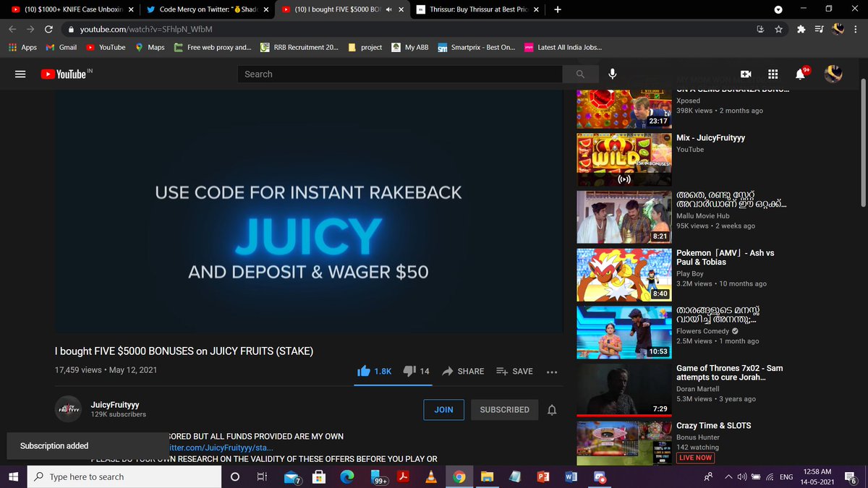The image size is (868, 488).
Task: Open the JuicyFruityyy channel avatar
Action: (68, 409)
